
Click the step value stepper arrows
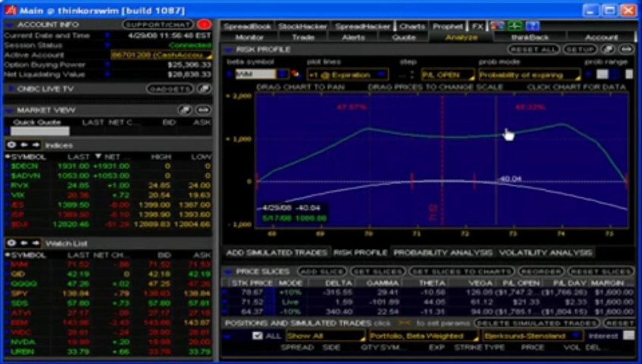413,75
